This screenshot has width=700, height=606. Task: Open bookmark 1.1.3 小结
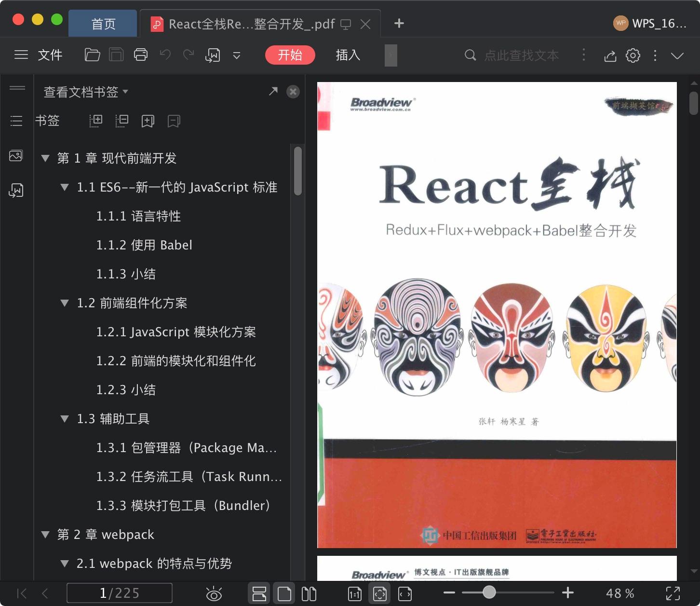pos(126,274)
